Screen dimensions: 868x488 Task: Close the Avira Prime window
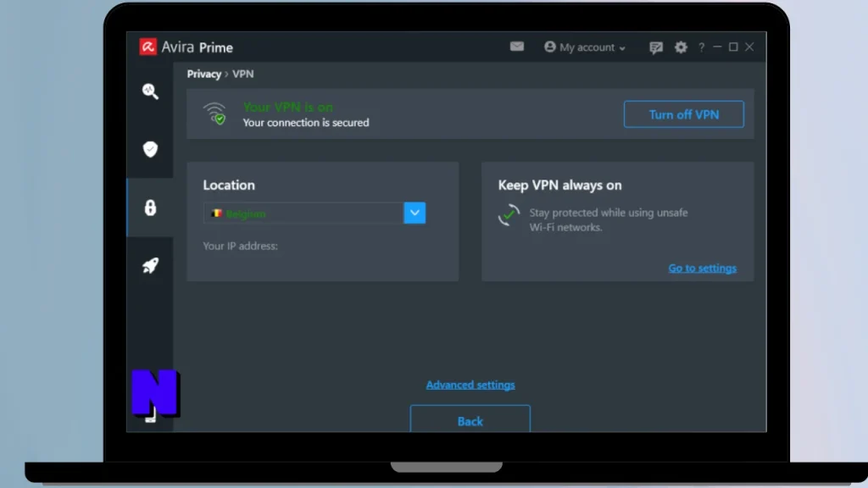tap(749, 47)
